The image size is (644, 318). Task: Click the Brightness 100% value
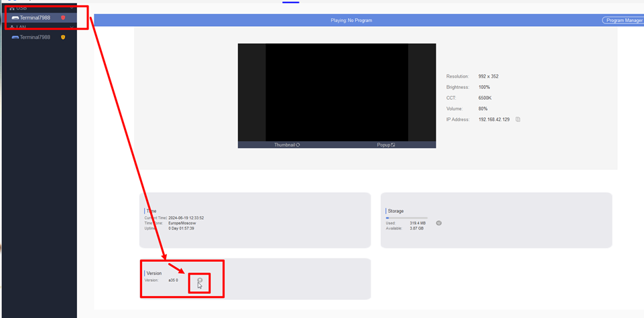(x=484, y=87)
